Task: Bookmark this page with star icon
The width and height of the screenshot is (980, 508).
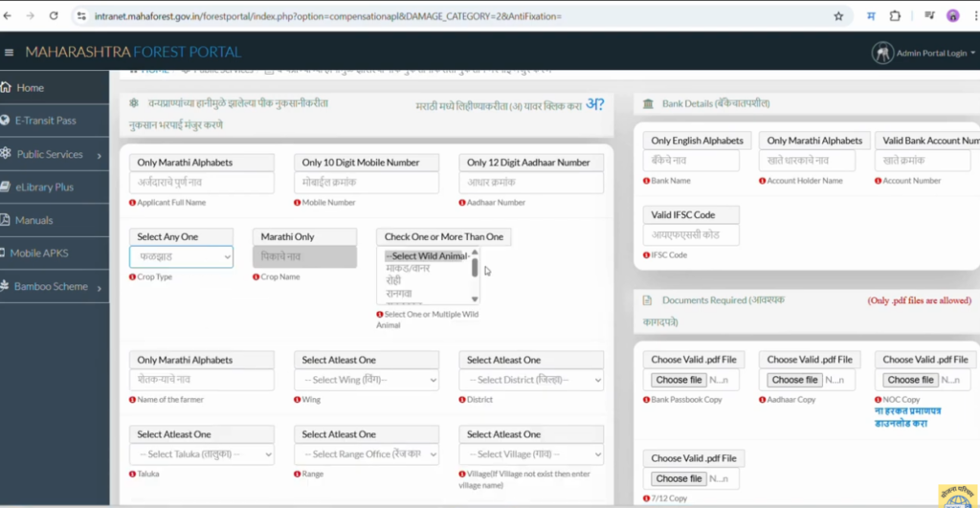Action: pos(838,16)
